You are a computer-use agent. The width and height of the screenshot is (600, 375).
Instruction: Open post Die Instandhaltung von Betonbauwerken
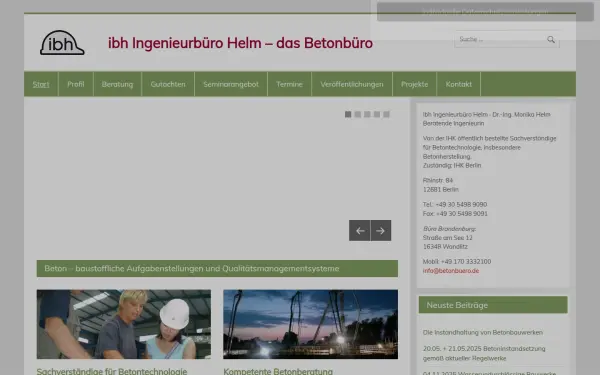[483, 332]
